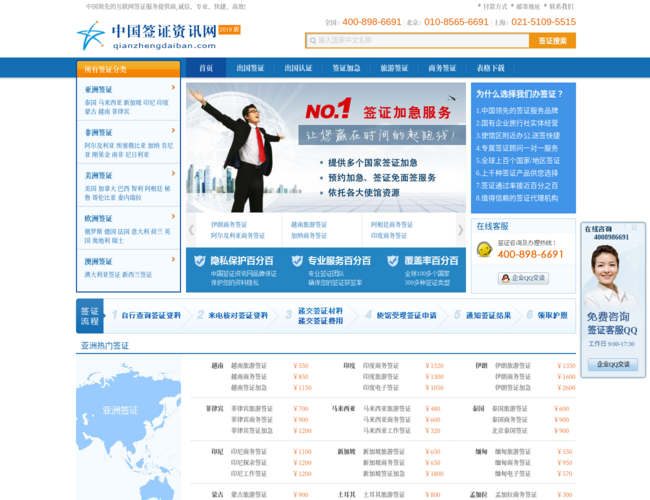Click the 越南旅游签证 link in price list
The image size is (650, 500).
[x=249, y=366]
